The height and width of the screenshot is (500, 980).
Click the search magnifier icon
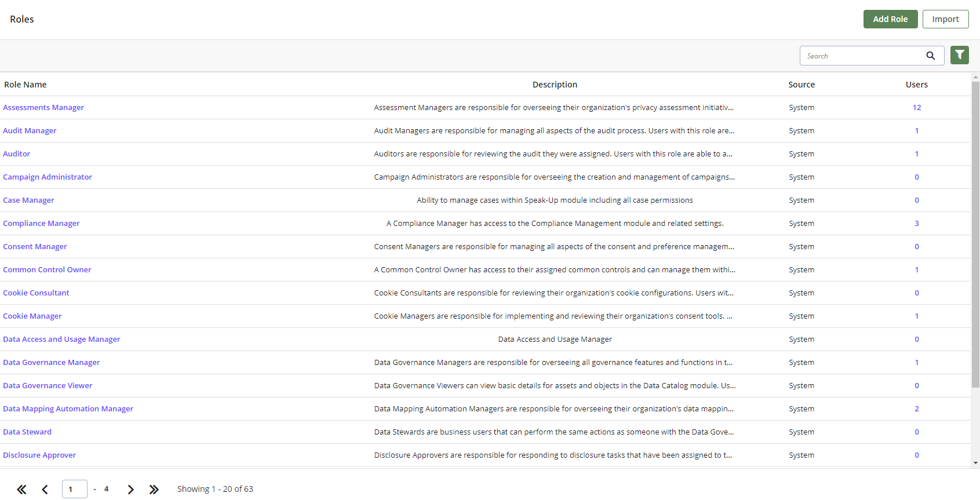[931, 56]
